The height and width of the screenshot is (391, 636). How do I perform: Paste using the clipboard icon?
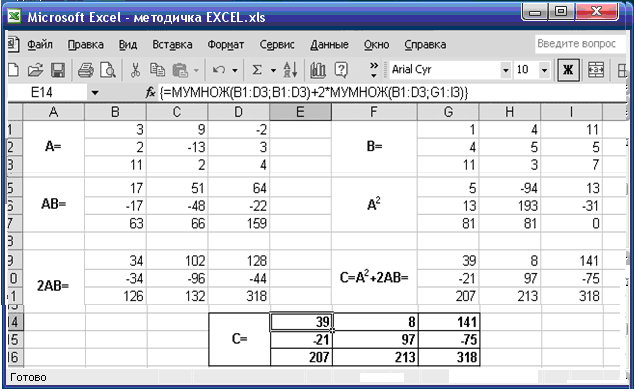tap(180, 70)
